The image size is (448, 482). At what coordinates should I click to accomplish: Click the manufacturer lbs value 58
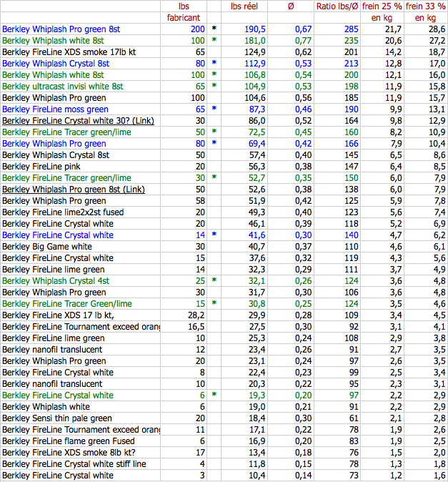point(200,201)
